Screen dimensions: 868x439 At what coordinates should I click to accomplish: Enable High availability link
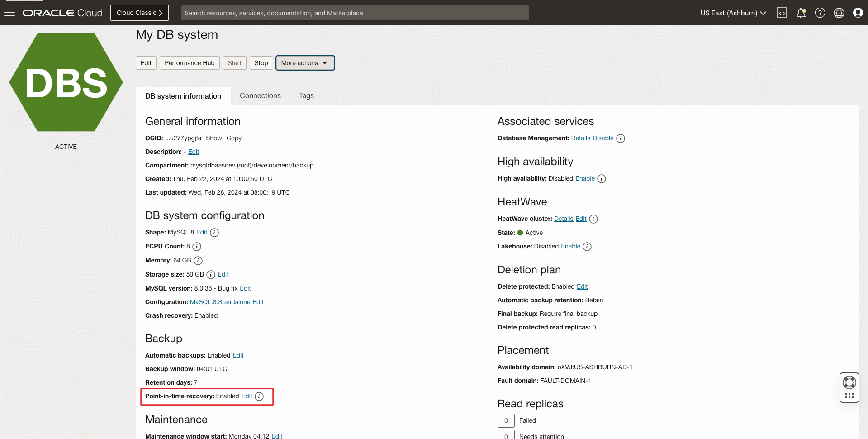click(x=585, y=178)
